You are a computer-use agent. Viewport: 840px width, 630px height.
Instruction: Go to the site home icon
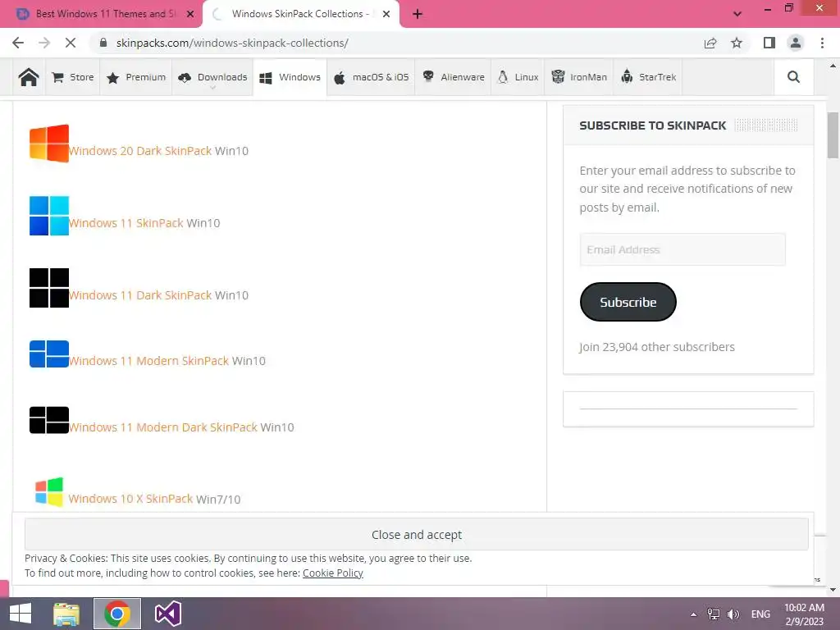29,77
